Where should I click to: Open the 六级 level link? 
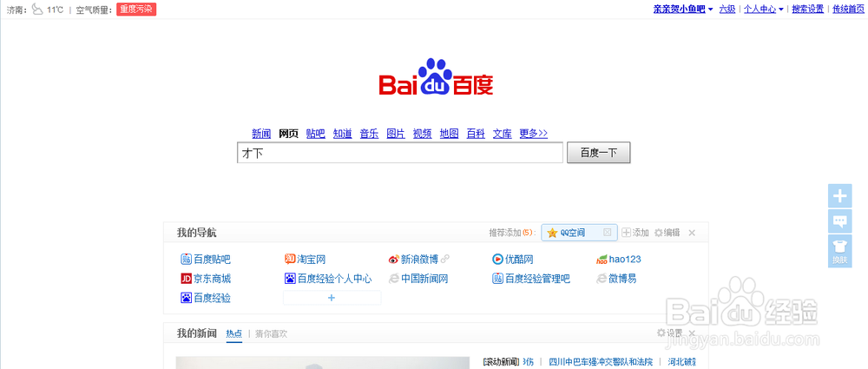[727, 9]
